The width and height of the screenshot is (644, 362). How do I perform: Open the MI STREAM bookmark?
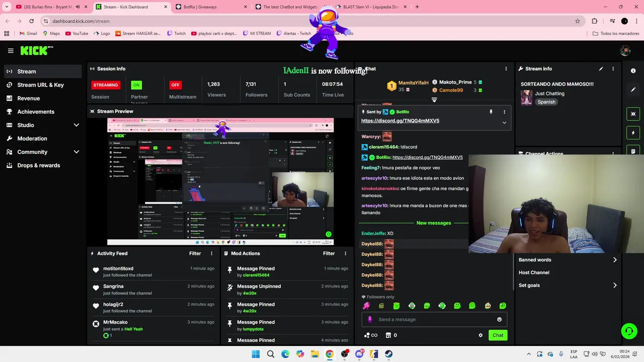257,34
